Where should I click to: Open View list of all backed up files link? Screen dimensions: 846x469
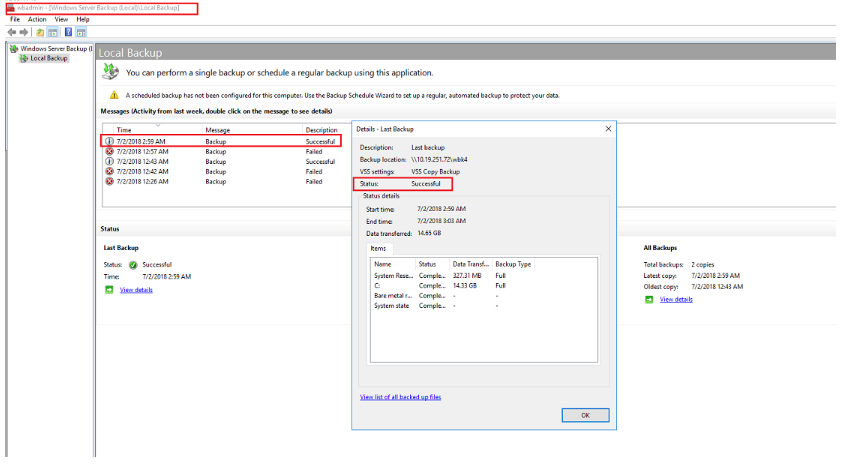(400, 397)
